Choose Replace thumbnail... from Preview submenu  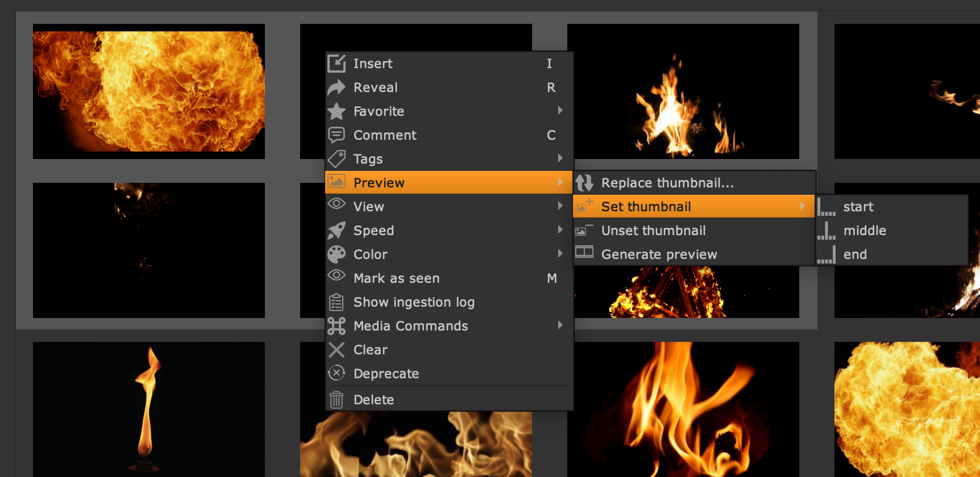tap(667, 183)
